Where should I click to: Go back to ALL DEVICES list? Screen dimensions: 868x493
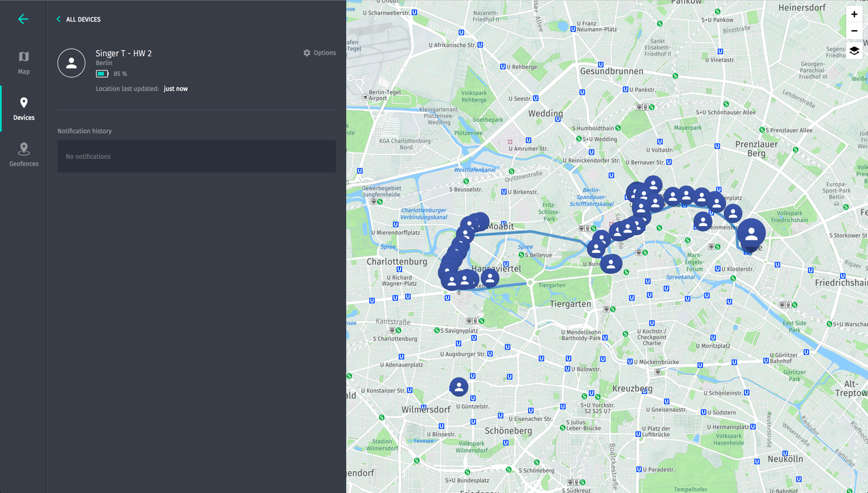click(78, 20)
